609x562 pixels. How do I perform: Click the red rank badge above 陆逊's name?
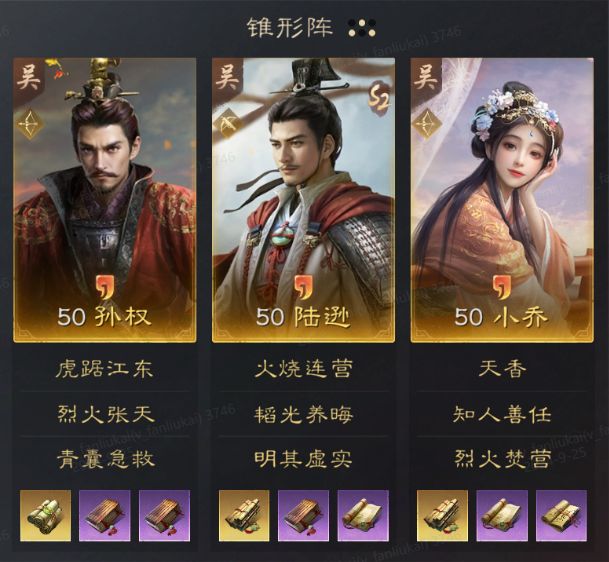point(303,288)
